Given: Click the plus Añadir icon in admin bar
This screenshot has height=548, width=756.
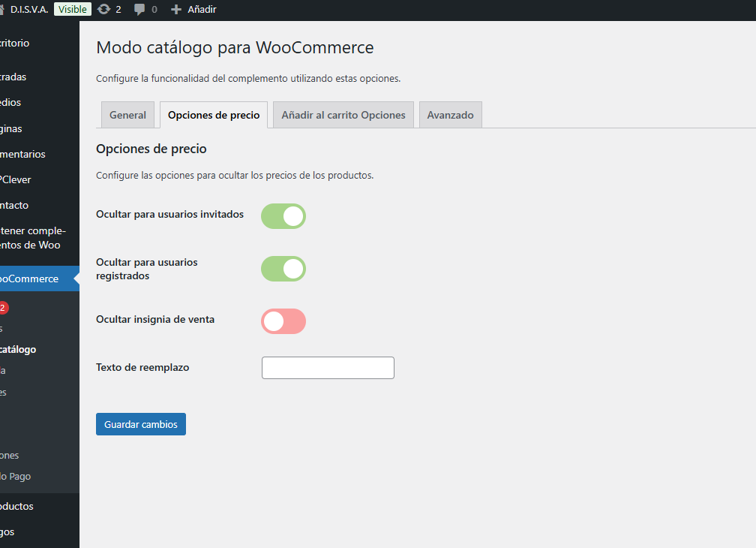Looking at the screenshot, I should tap(176, 9).
